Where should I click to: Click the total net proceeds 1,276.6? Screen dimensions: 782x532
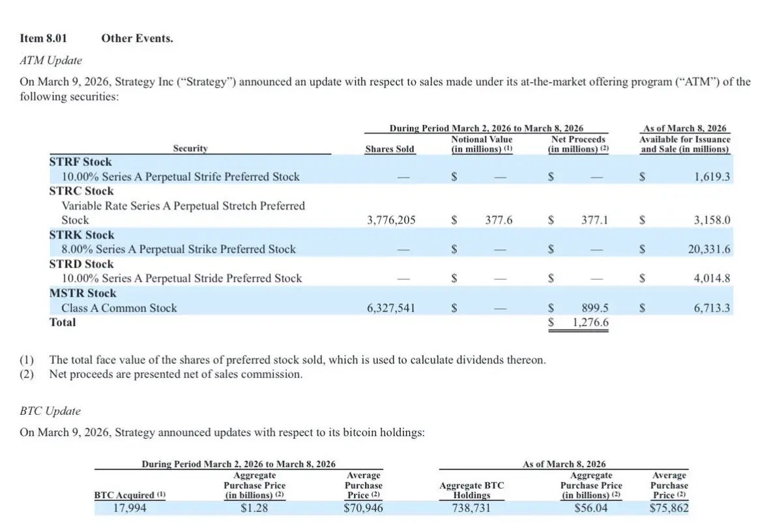pos(591,322)
